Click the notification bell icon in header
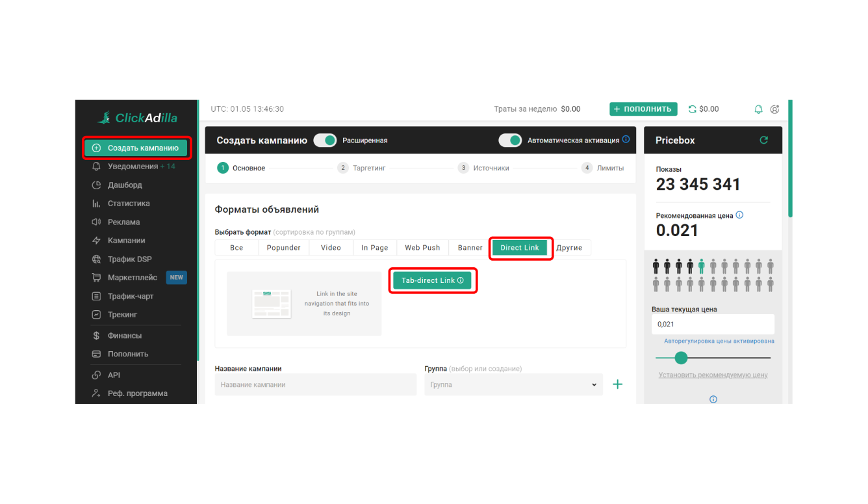868x504 pixels. point(758,109)
